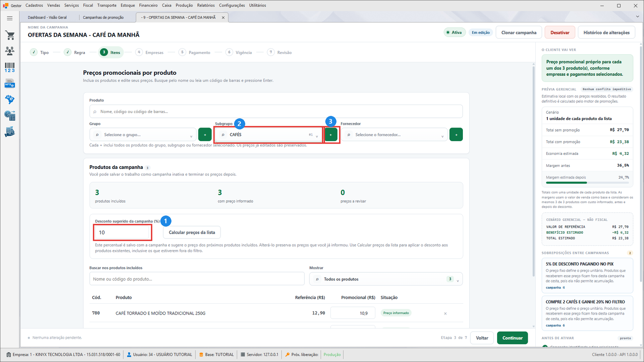Click the tab list overflow chevron
The width and height of the screenshot is (644, 362).
click(637, 16)
